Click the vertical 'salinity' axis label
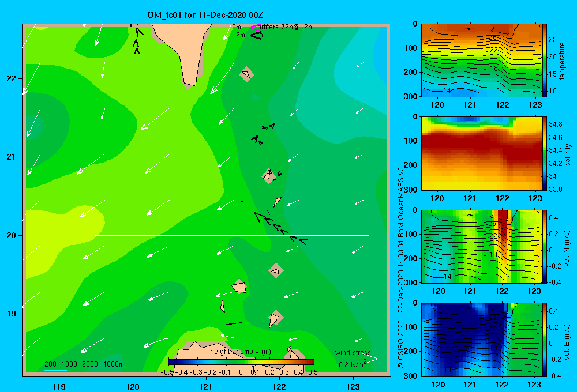 click(567, 154)
